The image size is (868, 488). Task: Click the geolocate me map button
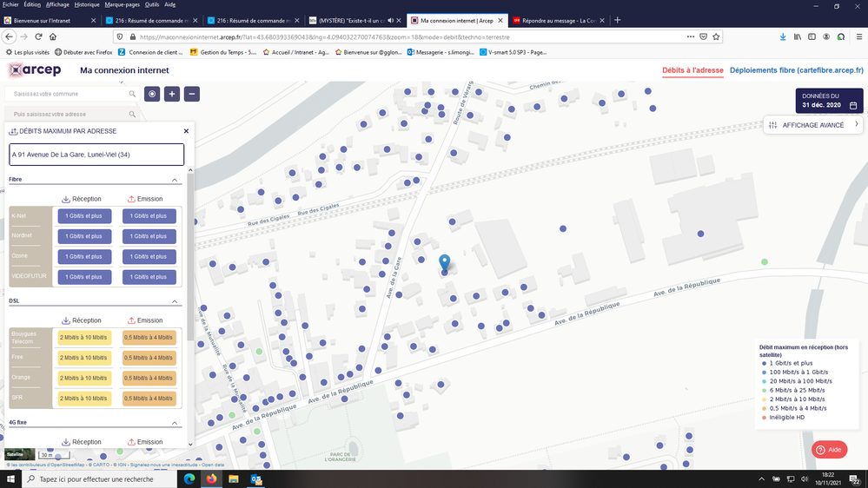point(152,94)
